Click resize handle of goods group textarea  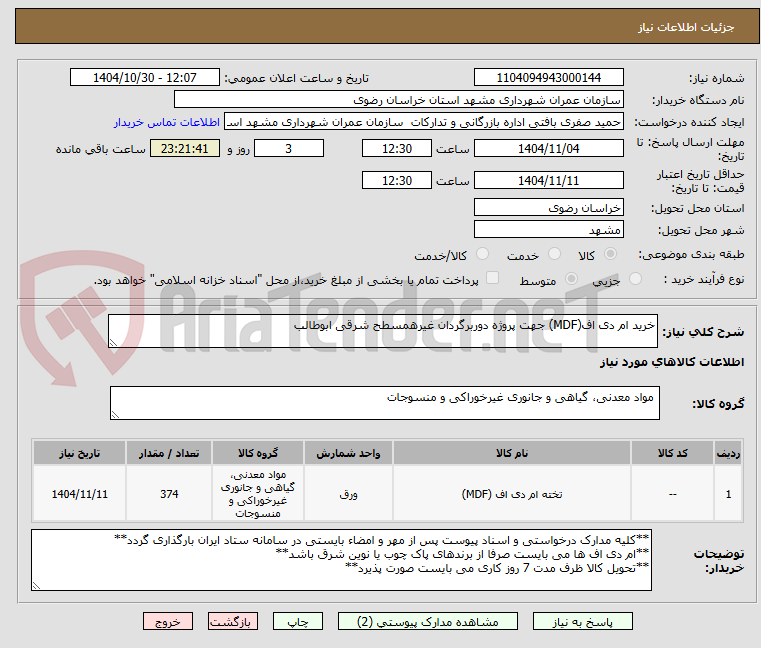coord(115,415)
